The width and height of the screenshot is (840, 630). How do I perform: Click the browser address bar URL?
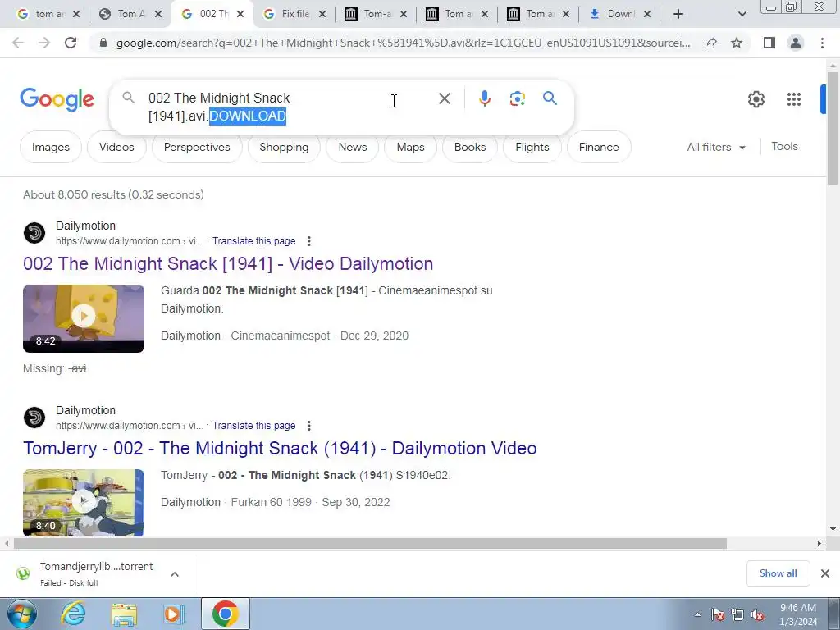tap(403, 43)
